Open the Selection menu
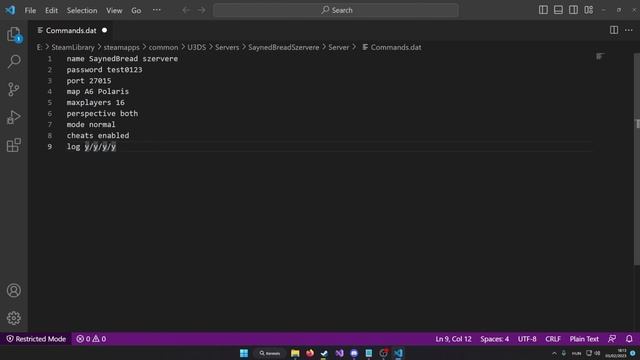The image size is (640, 360). [x=82, y=11]
